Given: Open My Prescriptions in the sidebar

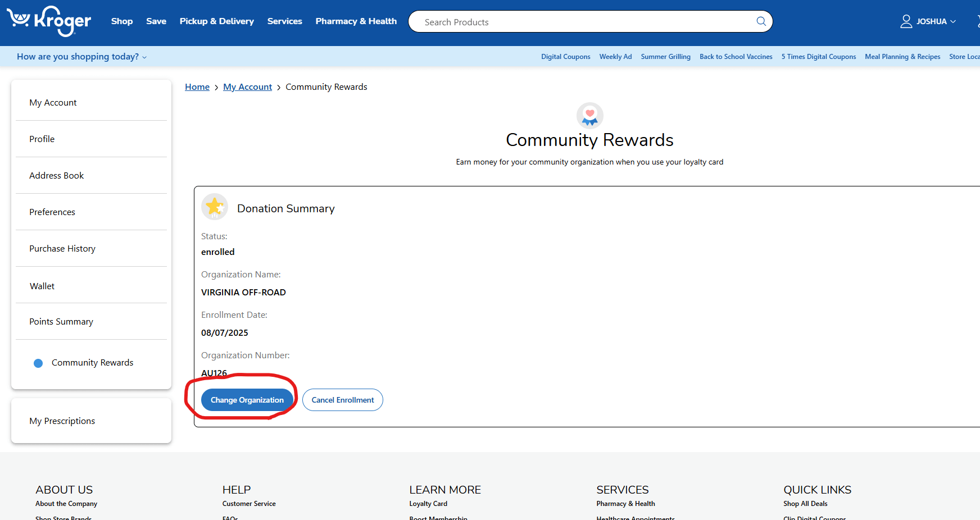Looking at the screenshot, I should coord(91,421).
